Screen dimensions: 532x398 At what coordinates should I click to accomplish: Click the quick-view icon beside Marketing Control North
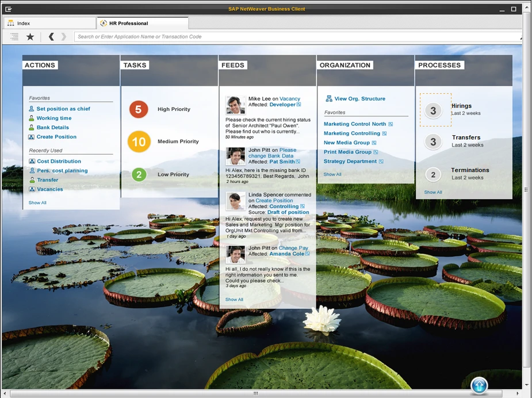(x=391, y=124)
